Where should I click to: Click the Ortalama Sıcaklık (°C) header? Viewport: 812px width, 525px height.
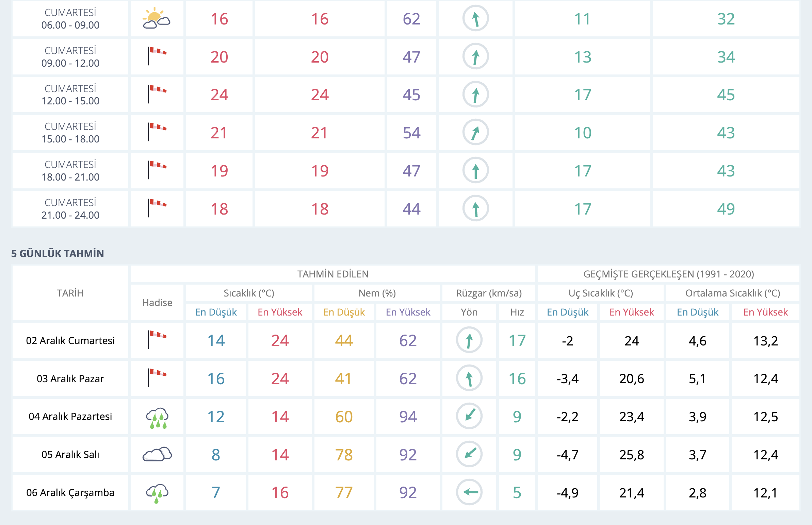732,293
